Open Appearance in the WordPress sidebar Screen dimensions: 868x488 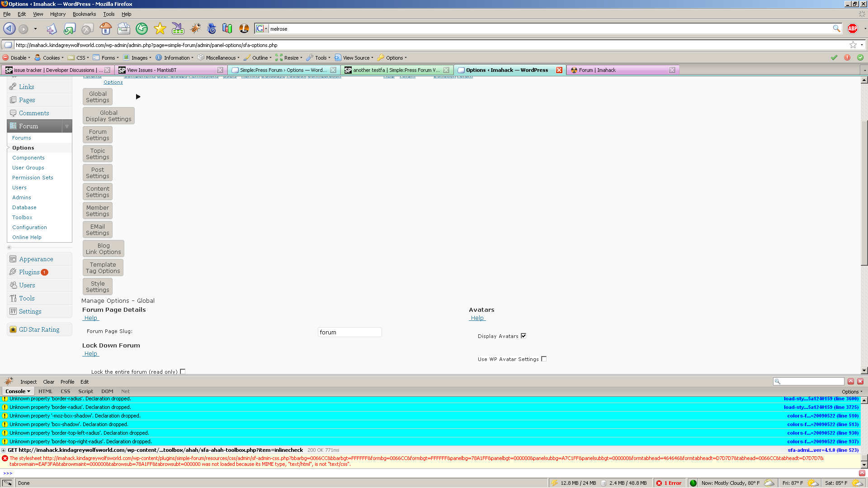click(x=36, y=259)
